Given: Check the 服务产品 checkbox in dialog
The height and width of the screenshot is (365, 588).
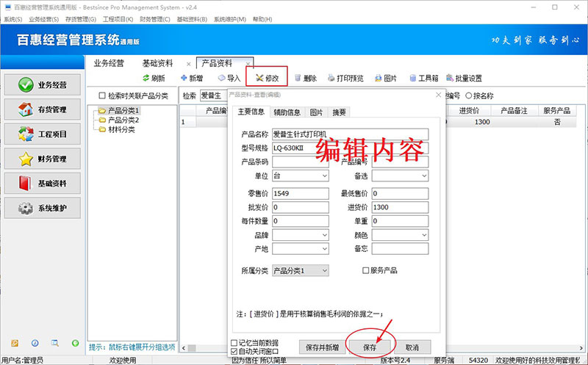Looking at the screenshot, I should coord(366,270).
